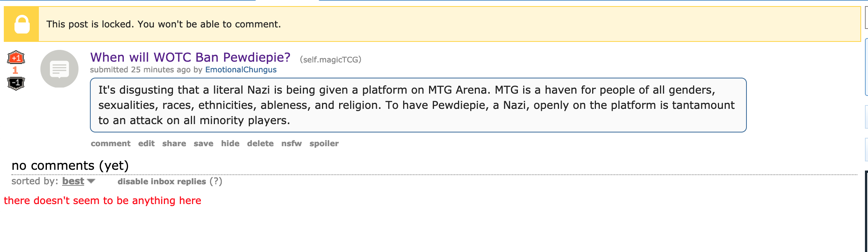Screen dimensions: 868x252
Task: Open the comment link under post
Action: pos(111,144)
